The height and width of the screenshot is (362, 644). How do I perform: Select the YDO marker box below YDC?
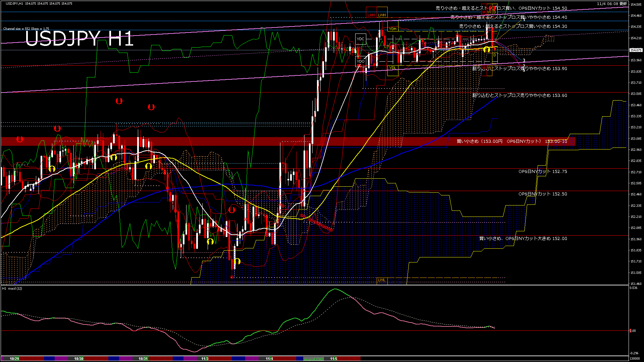pyautogui.click(x=361, y=61)
